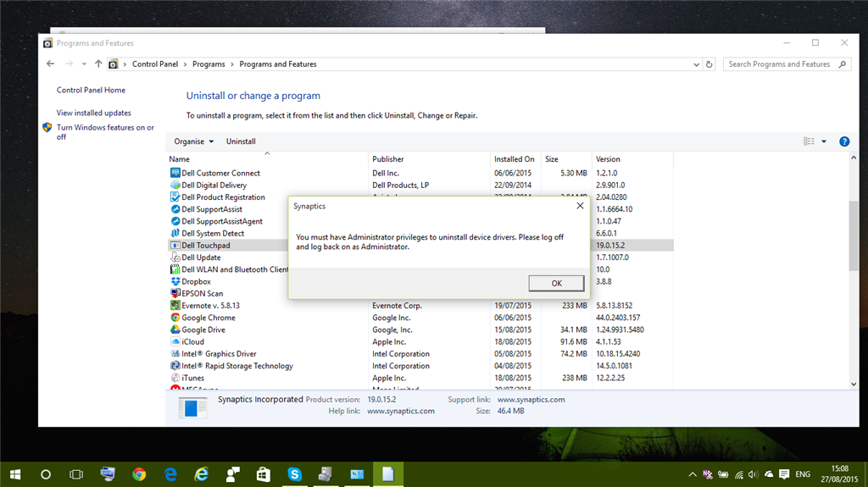Expand the address bar history dropdown

tap(696, 64)
